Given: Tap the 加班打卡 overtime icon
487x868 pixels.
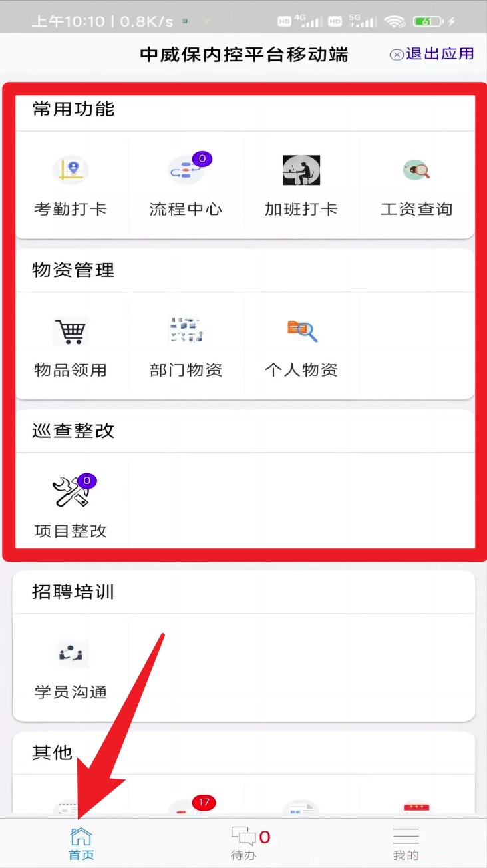Looking at the screenshot, I should coord(301,170).
